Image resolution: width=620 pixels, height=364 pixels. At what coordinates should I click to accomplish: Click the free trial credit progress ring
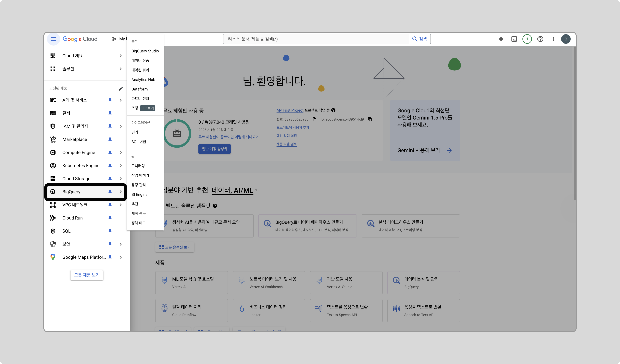tap(177, 133)
